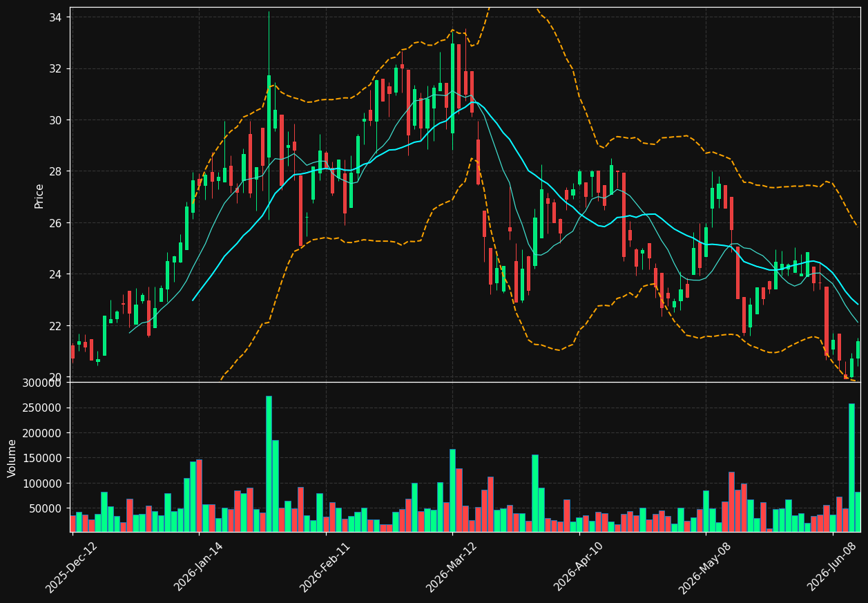Click the 250000 volume tick label

pos(44,408)
